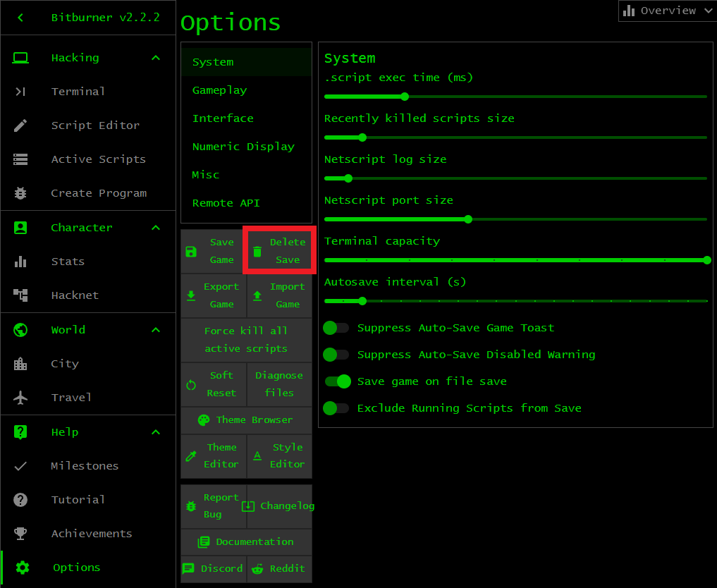The image size is (717, 588).
Task: Open the Misc options tab
Action: point(247,175)
